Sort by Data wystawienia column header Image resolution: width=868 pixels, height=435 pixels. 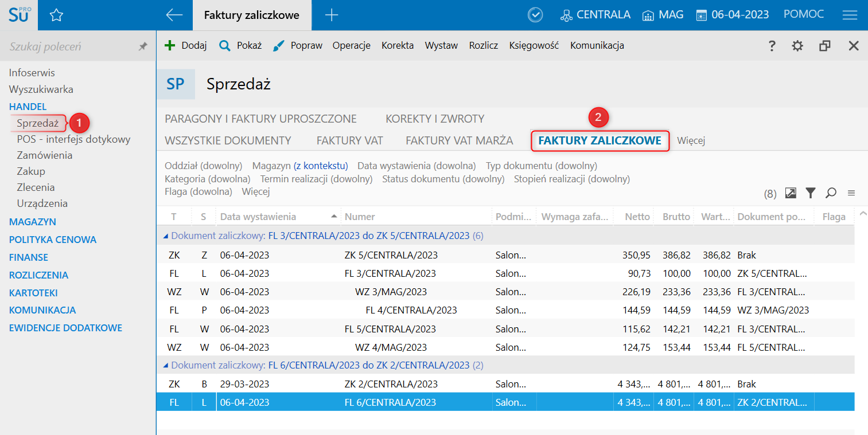pos(278,217)
